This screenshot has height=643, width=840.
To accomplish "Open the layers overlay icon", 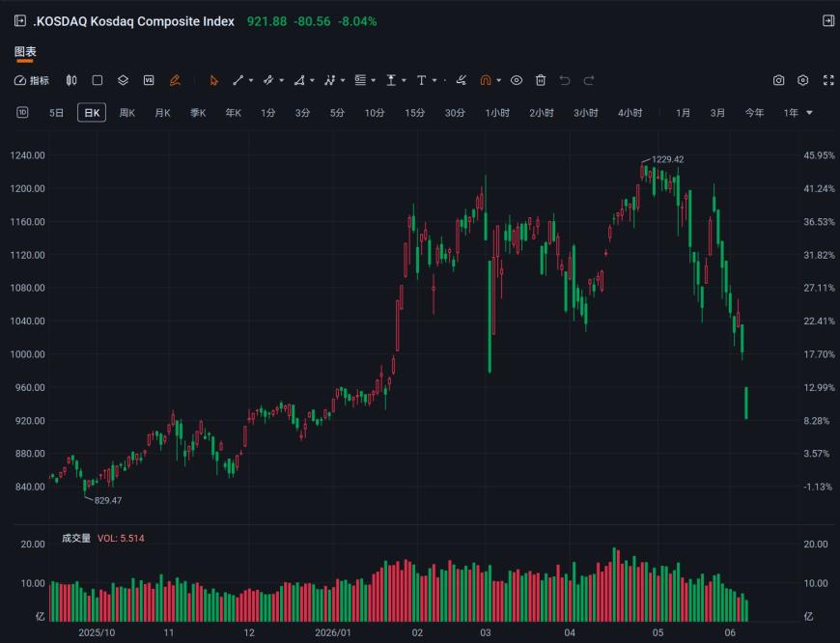I will pos(123,80).
